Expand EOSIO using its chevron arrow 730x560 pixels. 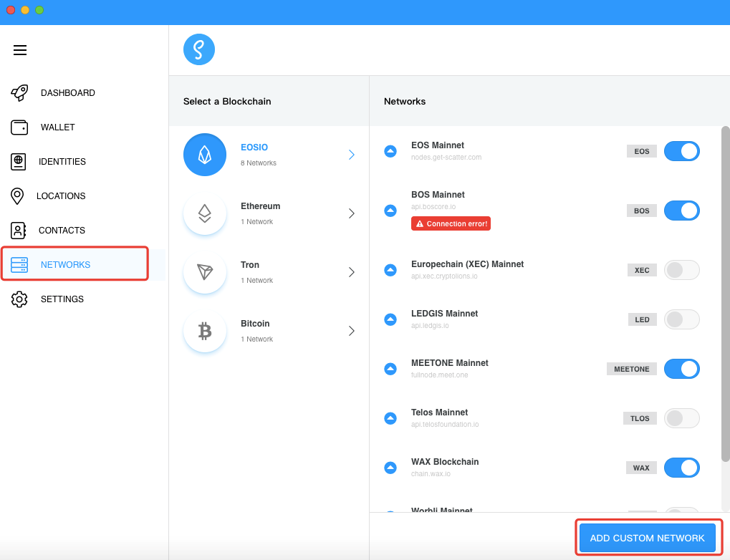[352, 155]
